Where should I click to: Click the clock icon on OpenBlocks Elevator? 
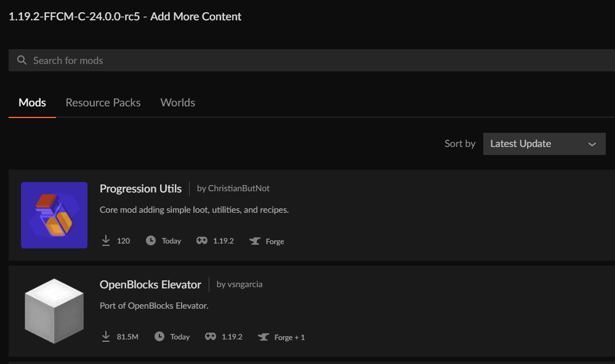[x=159, y=336]
